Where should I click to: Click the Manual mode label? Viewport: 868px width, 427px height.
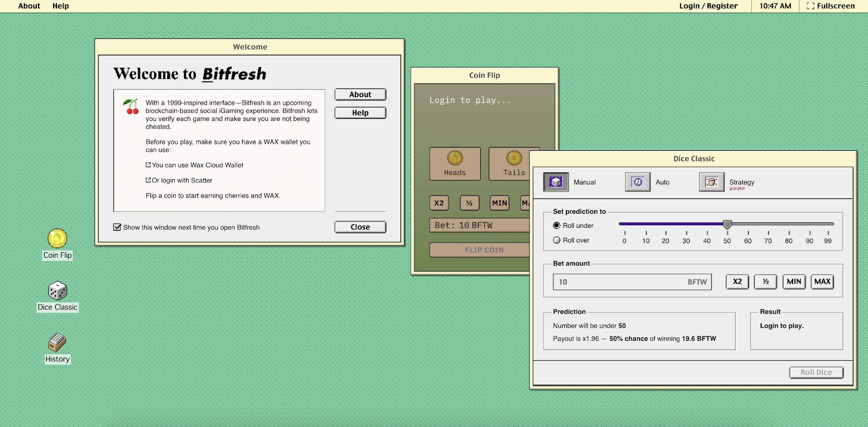point(585,182)
